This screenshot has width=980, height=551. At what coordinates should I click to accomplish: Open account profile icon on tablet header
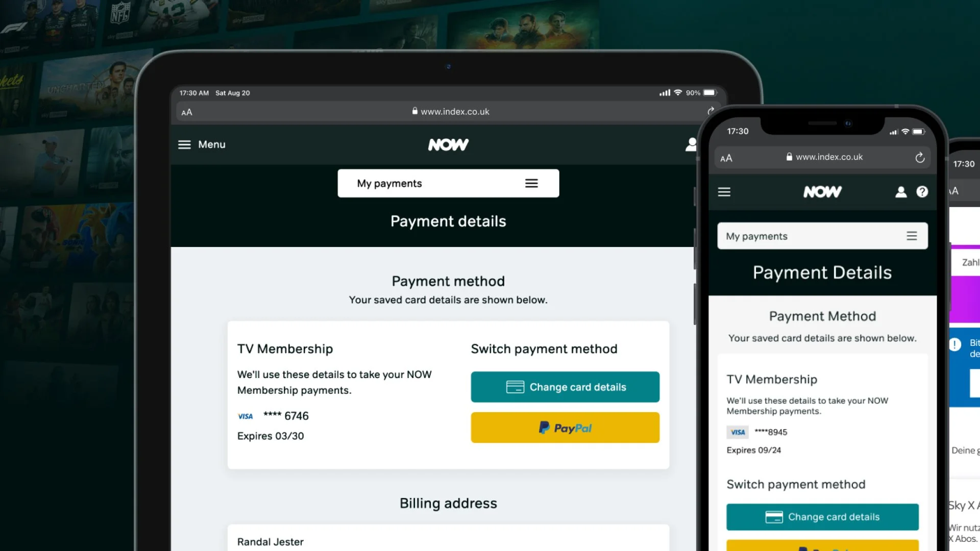(x=691, y=145)
